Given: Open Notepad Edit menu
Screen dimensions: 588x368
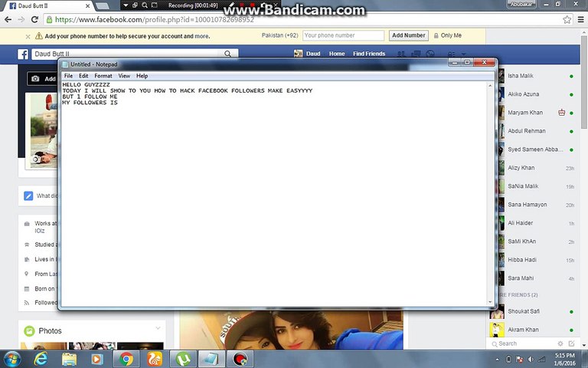Looking at the screenshot, I should point(83,76).
